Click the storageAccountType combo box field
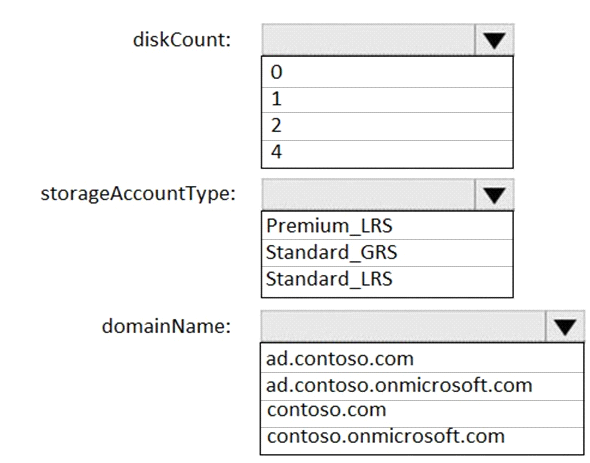 tap(368, 195)
